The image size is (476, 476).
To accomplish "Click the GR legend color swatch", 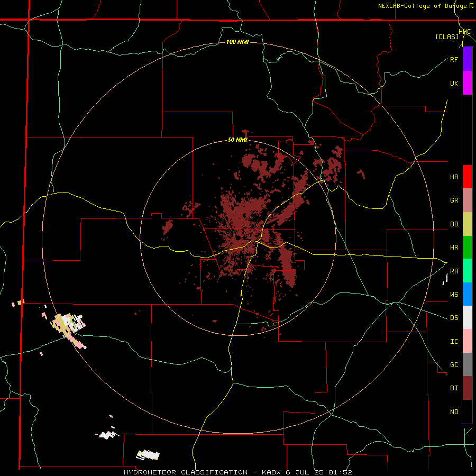I will pyautogui.click(x=467, y=200).
